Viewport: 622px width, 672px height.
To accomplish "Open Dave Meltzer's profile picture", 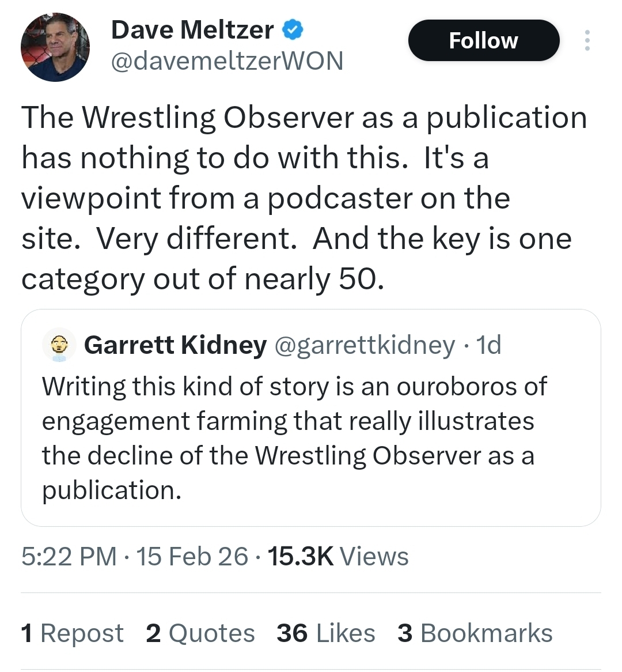I will point(55,47).
